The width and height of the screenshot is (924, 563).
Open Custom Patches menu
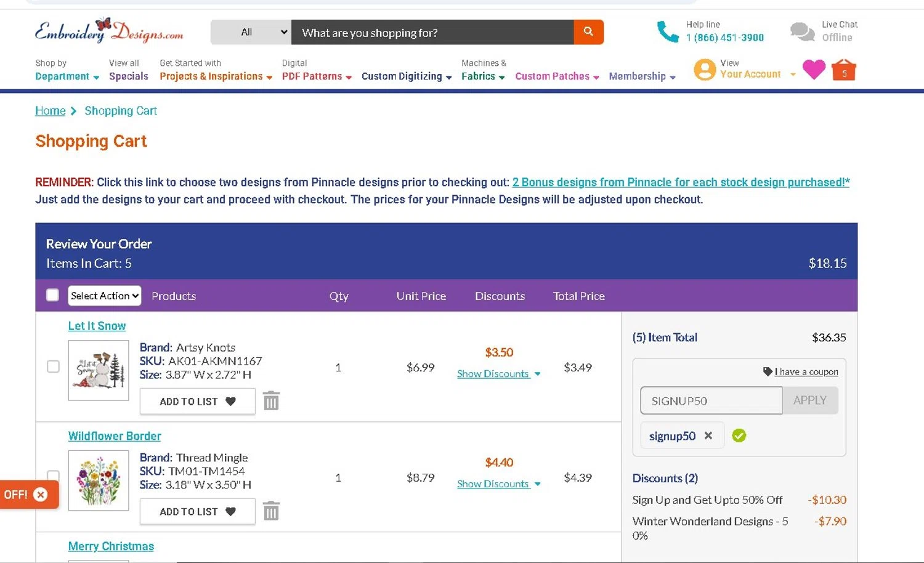click(557, 76)
